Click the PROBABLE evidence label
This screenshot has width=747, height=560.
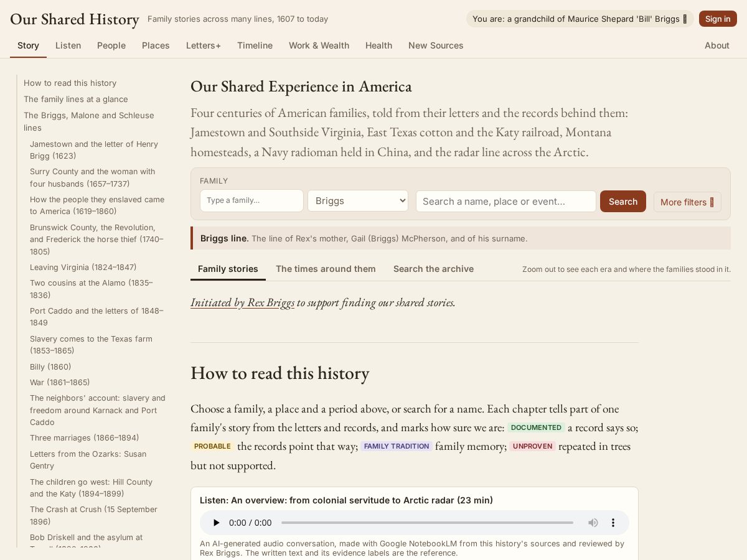click(212, 446)
